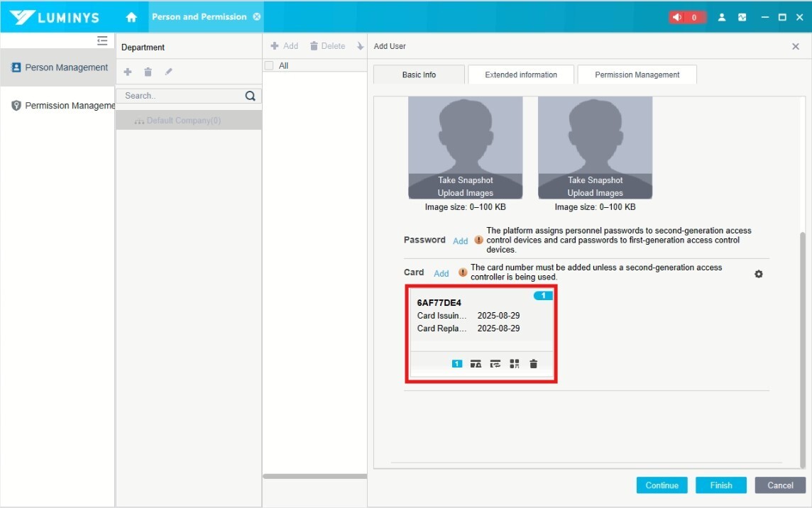Select Default Company in the department tree
The height and width of the screenshot is (508, 812).
coord(183,121)
